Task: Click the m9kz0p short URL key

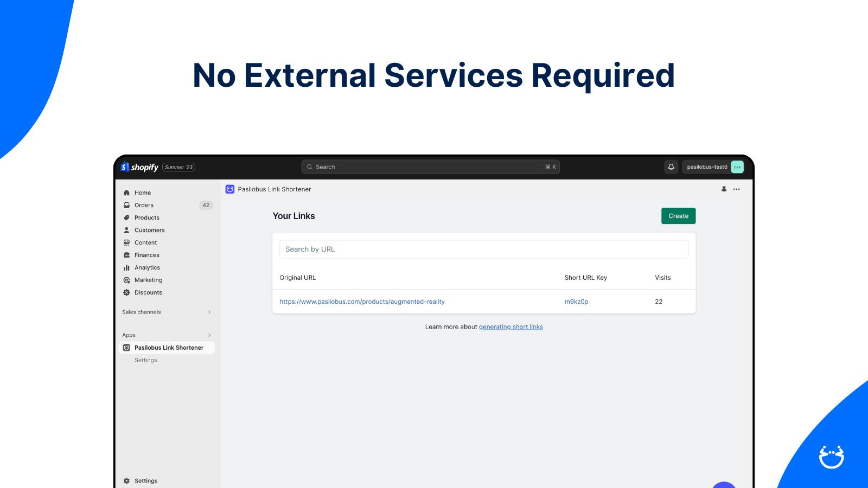Action: pyautogui.click(x=576, y=301)
